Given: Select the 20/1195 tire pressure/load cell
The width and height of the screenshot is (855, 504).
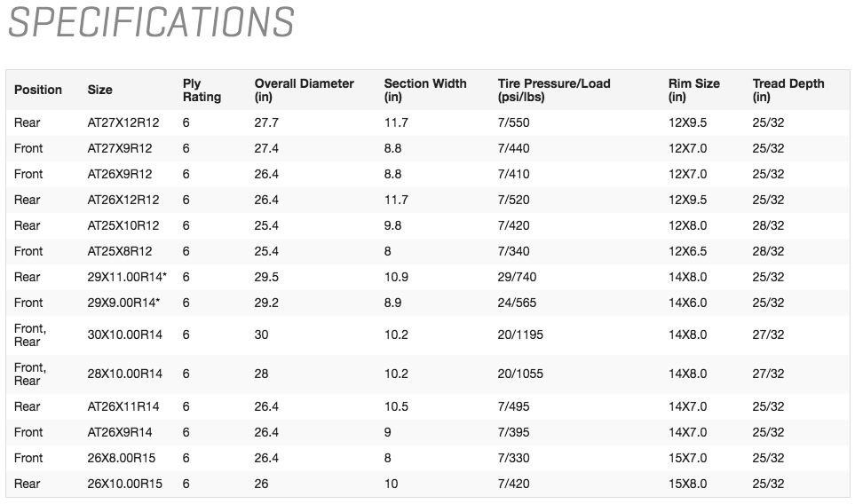Looking at the screenshot, I should pos(520,335).
